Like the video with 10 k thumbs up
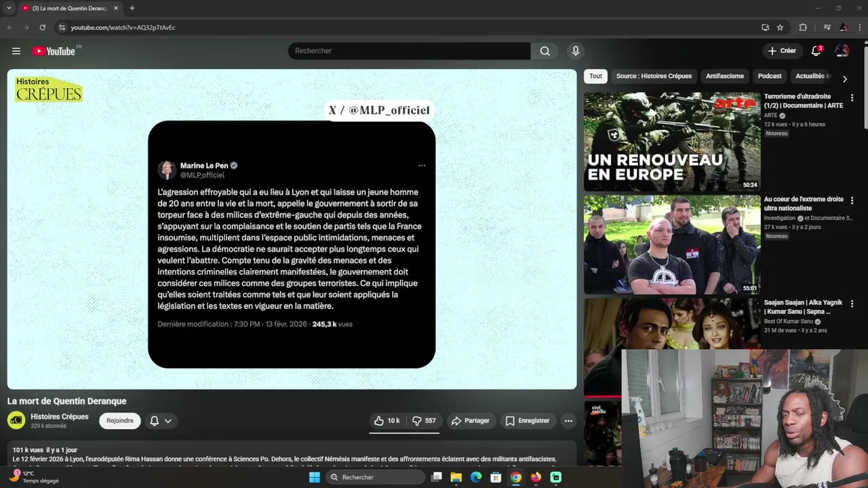 click(387, 421)
